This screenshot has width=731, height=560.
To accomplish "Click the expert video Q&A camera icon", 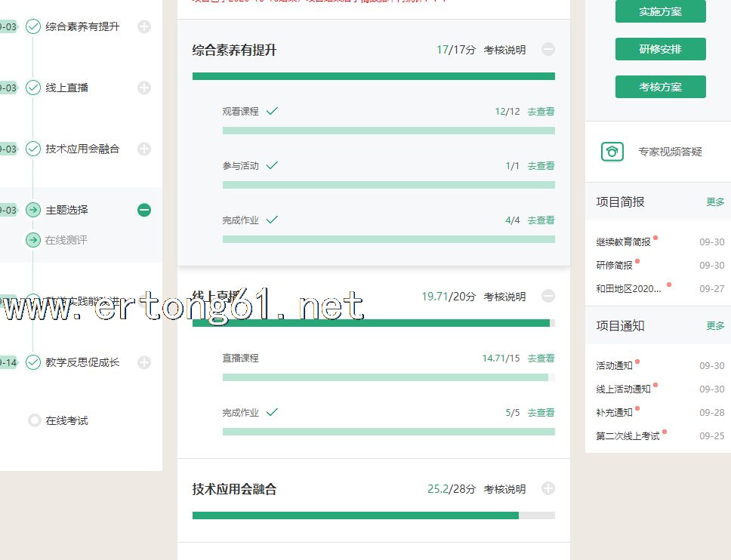I will pos(612,152).
